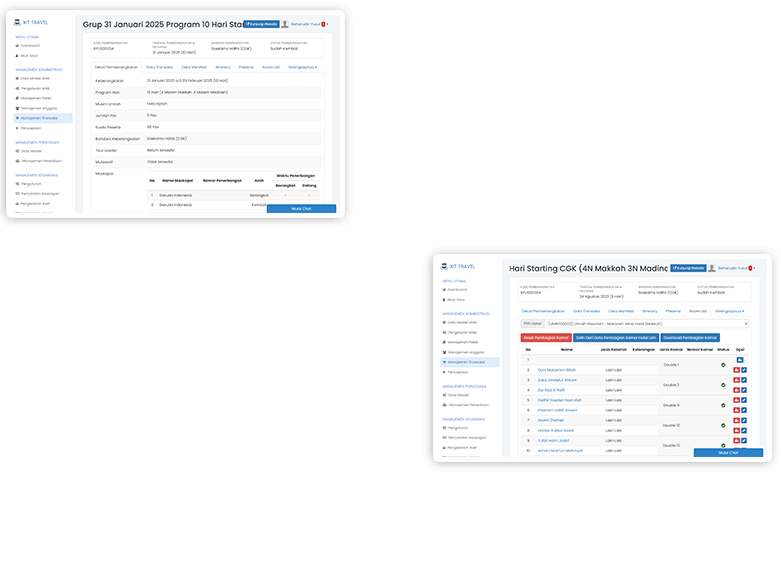The image size is (781, 575).
Task: Expand Selengkapnya tab menu in Grup 31 Januari window
Action: tap(302, 67)
